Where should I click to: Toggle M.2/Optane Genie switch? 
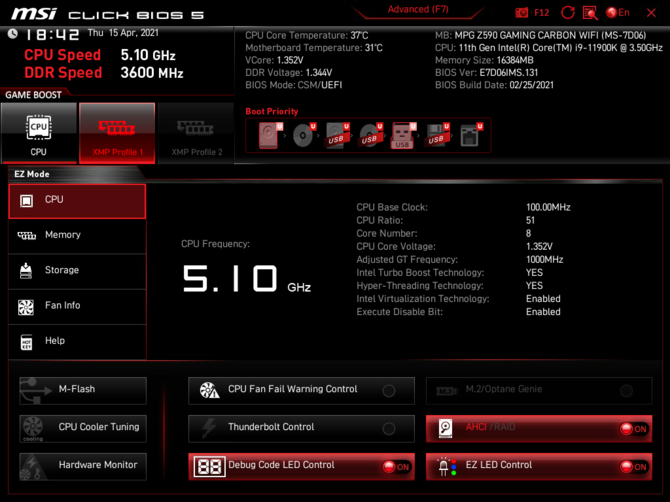tap(626, 390)
